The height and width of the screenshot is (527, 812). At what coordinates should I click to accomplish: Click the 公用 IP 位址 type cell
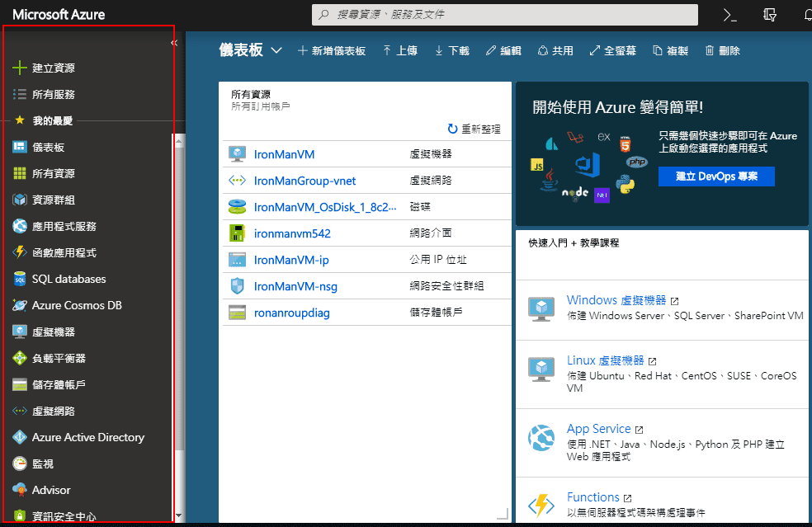point(438,259)
